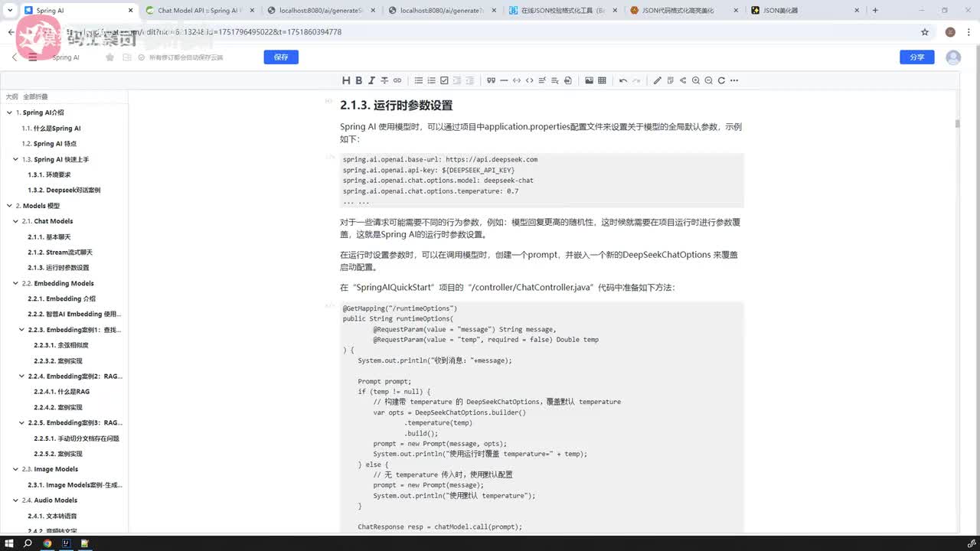
Task: Click the blue 分享 share button
Action: [917, 57]
